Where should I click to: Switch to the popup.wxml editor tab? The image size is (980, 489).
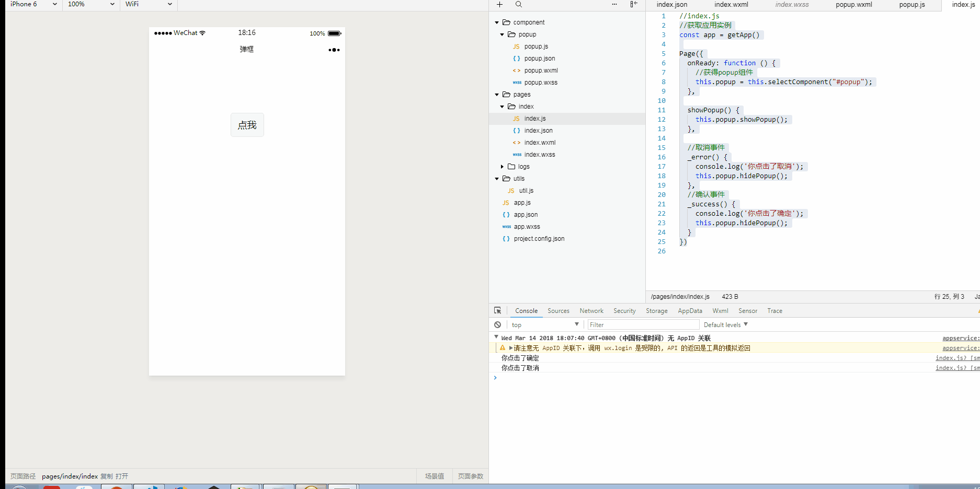pyautogui.click(x=853, y=5)
